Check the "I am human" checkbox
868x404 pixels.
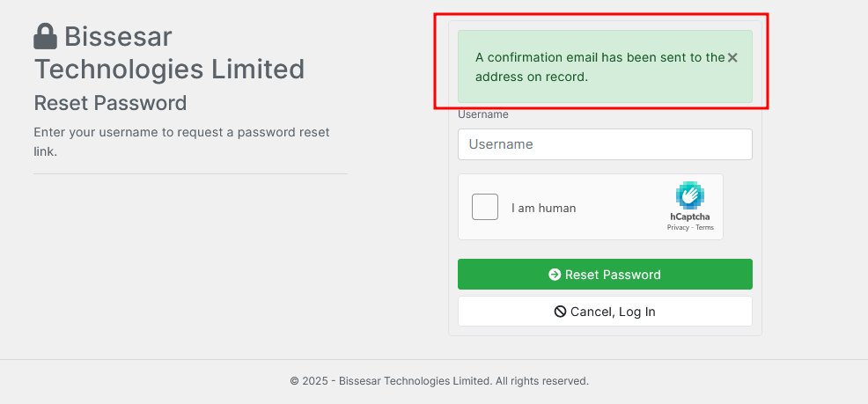(x=485, y=207)
